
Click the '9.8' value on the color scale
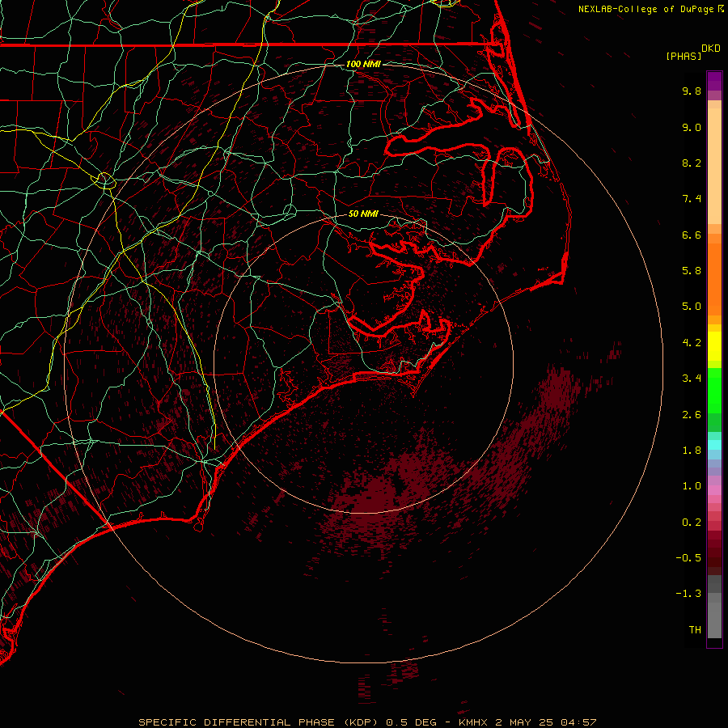point(692,91)
